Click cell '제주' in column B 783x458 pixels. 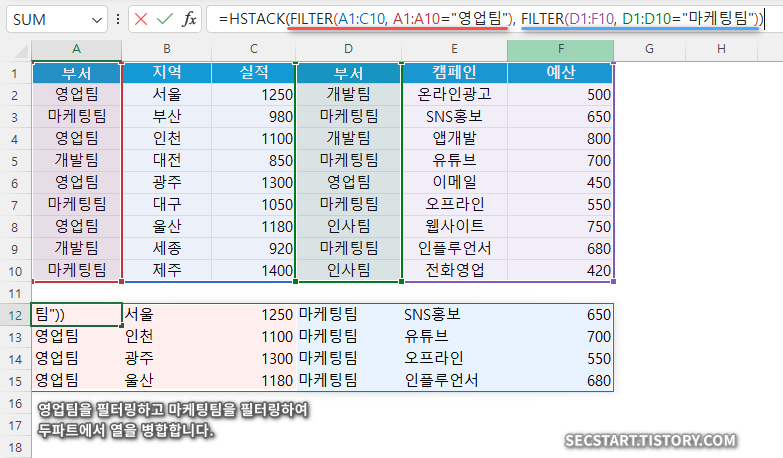click(167, 270)
